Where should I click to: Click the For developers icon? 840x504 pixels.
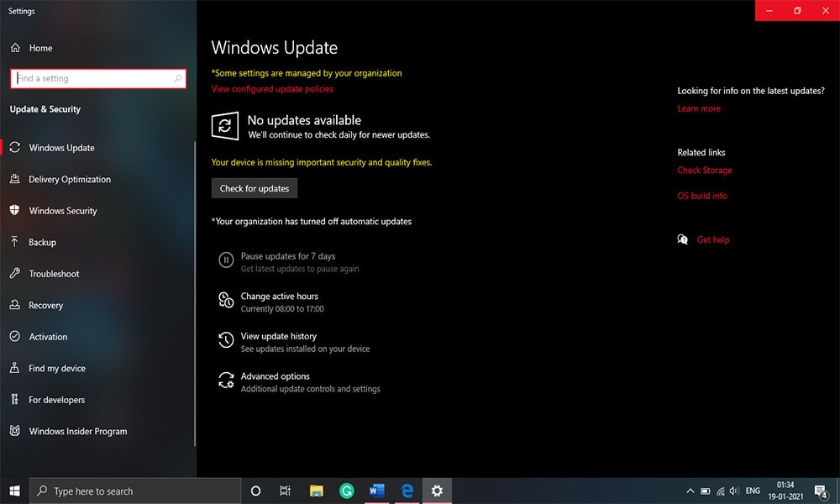click(15, 399)
